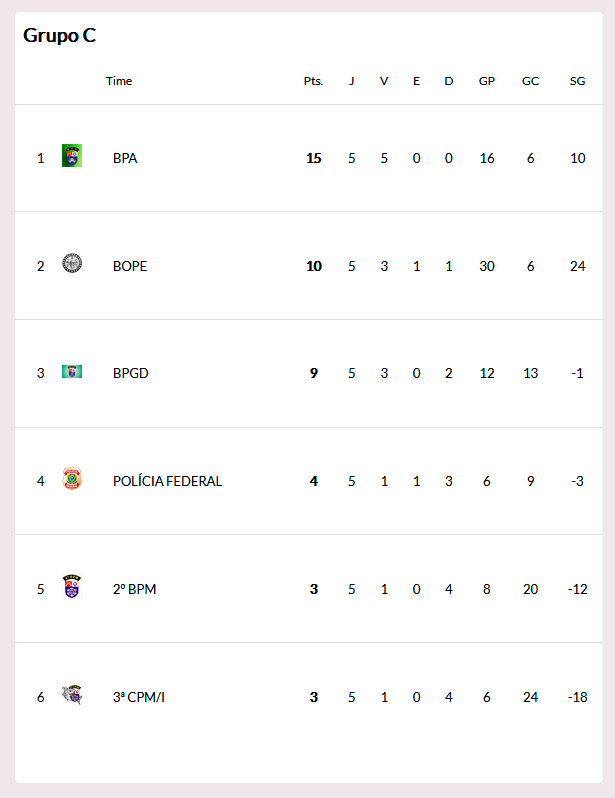Click the BPA team crest icon
Viewport: 615px width, 798px height.
(x=72, y=156)
